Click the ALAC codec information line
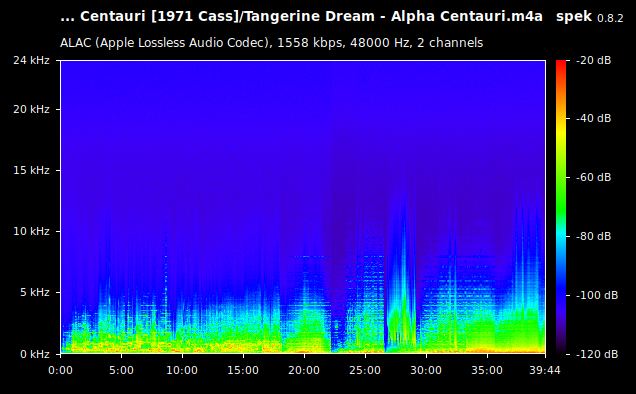This screenshot has width=636, height=394. [271, 43]
